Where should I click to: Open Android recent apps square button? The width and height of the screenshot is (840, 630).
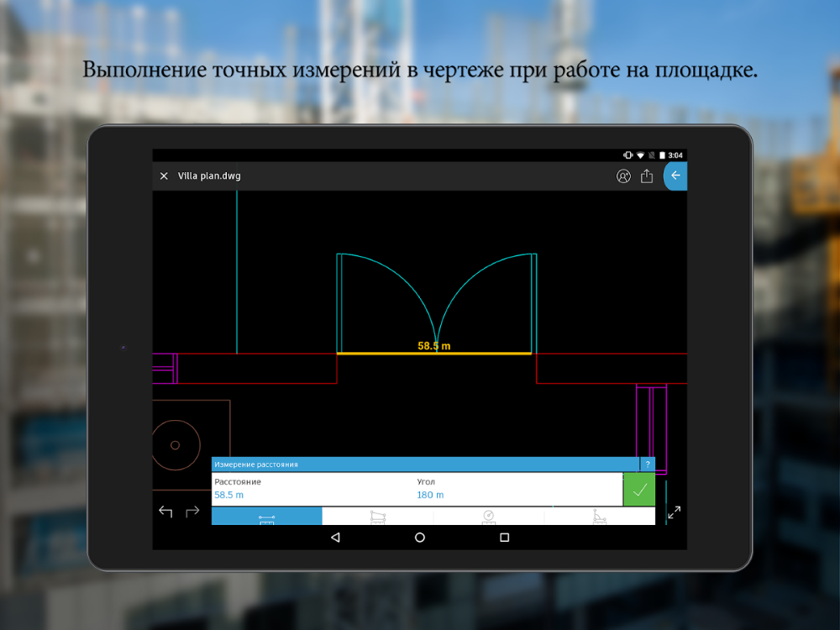click(x=504, y=538)
